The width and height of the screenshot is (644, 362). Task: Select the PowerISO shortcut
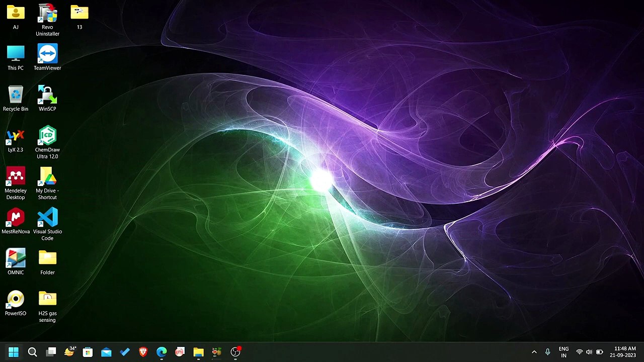point(16,303)
